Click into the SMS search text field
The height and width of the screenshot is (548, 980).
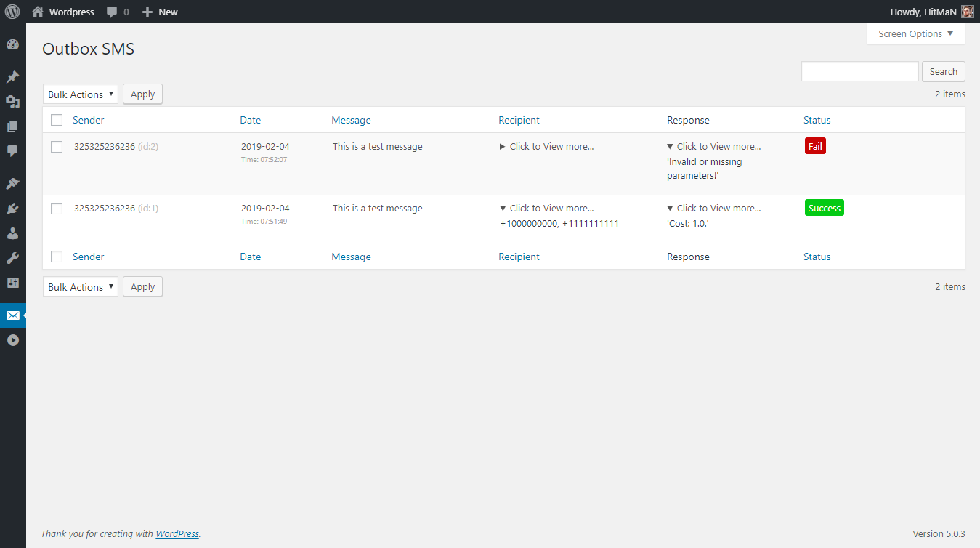859,71
